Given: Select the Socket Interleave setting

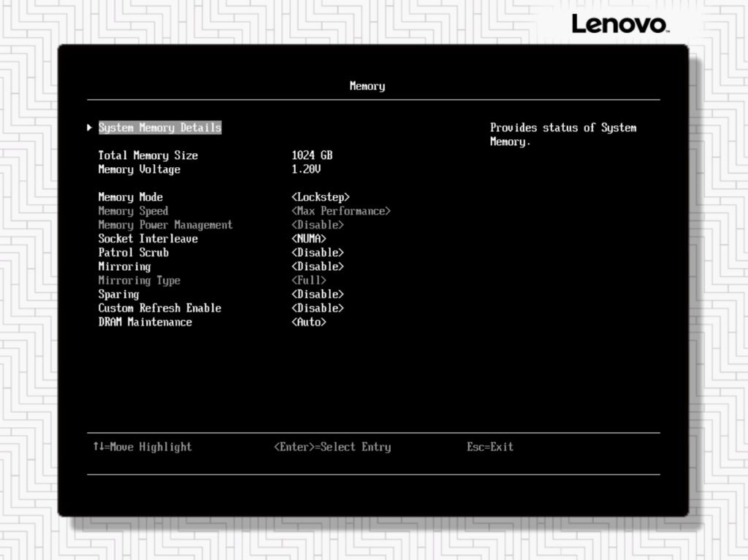Looking at the screenshot, I should (x=148, y=239).
